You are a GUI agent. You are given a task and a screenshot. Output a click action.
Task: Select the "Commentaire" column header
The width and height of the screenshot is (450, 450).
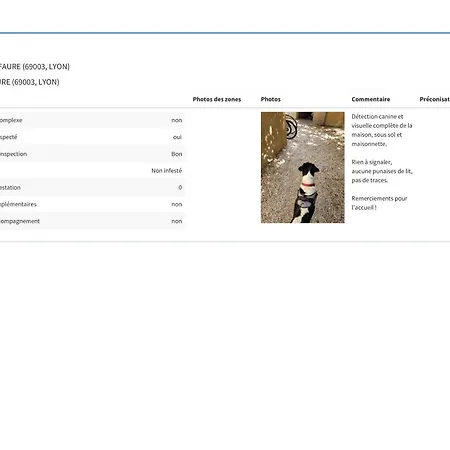[371, 99]
